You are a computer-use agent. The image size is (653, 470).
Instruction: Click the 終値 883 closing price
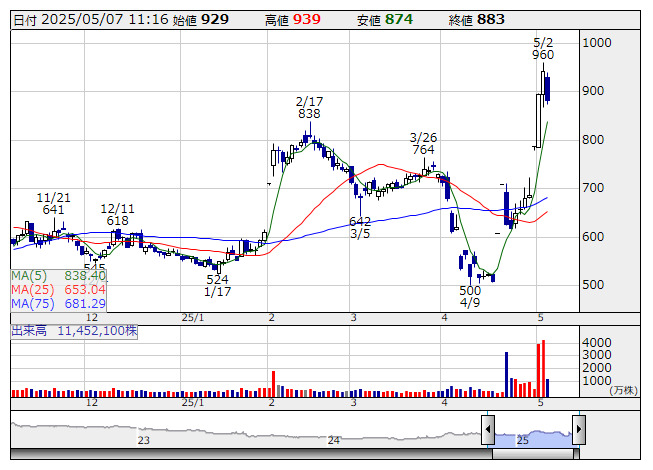click(x=477, y=20)
